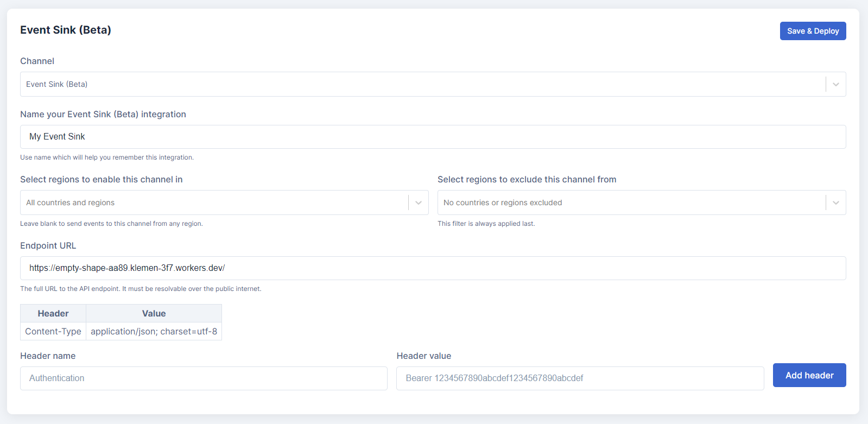The width and height of the screenshot is (868, 424).
Task: Click the Channel label
Action: pyautogui.click(x=37, y=61)
